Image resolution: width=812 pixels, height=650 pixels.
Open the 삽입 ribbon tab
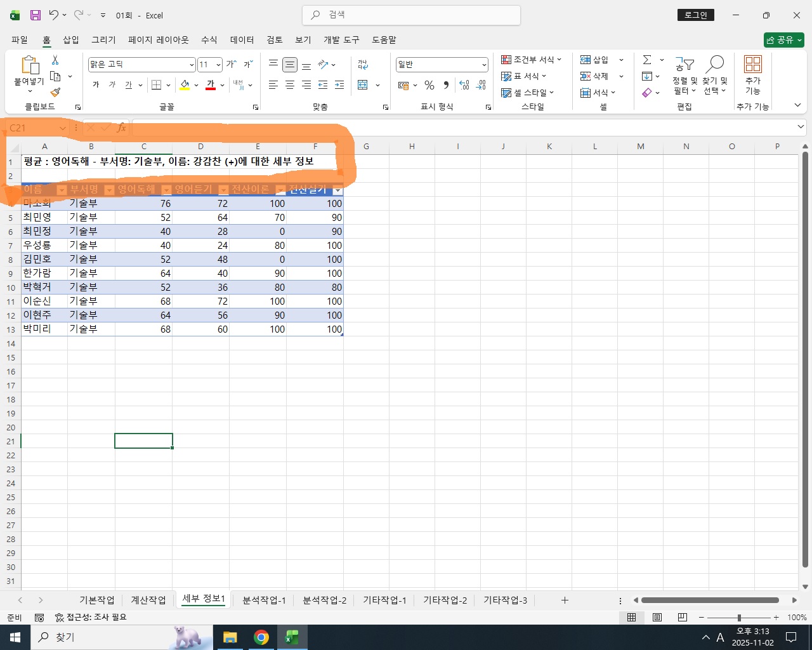71,40
